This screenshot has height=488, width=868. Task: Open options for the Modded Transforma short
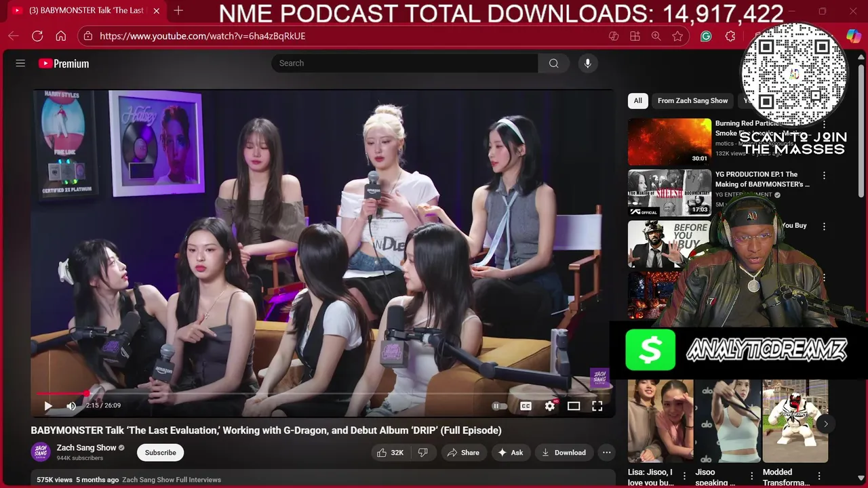(819, 476)
